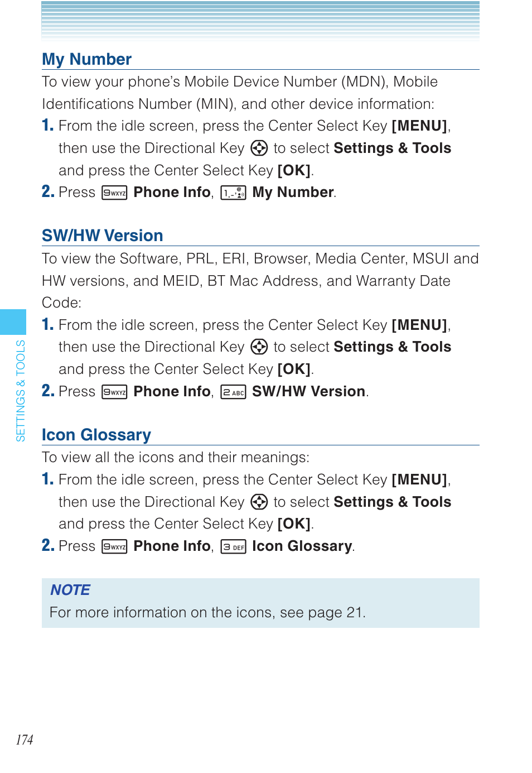Click the 2 ABC key icon

233,392
